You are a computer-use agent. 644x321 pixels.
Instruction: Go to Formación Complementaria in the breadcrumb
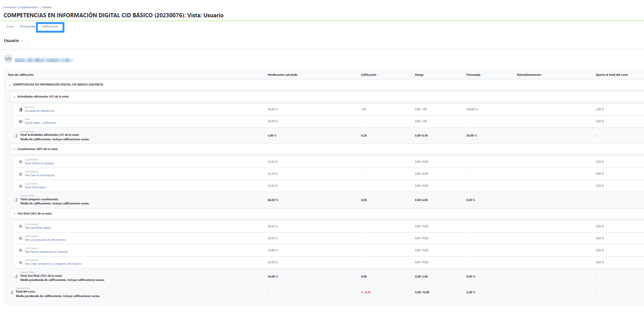21,7
